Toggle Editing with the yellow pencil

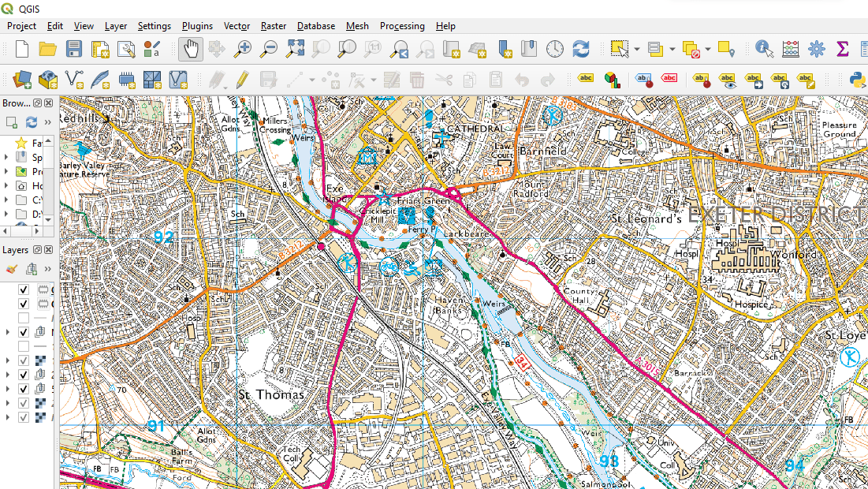(x=241, y=79)
